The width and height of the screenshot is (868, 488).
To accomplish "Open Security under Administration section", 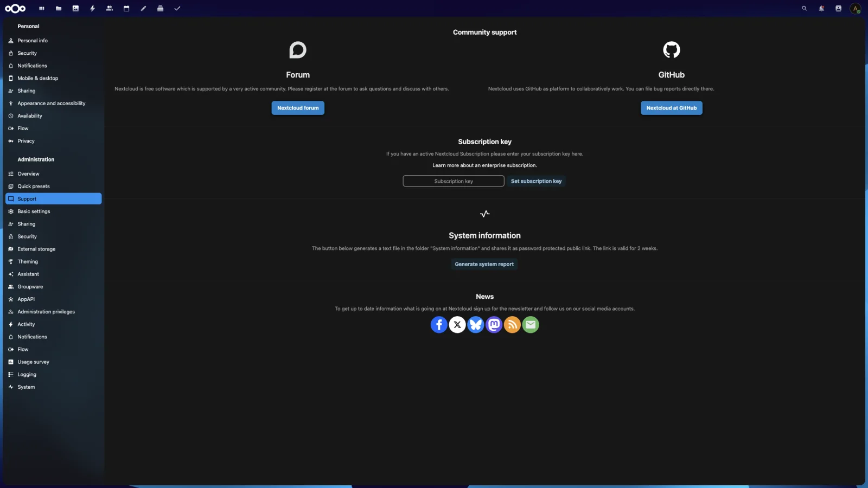I will (x=54, y=236).
